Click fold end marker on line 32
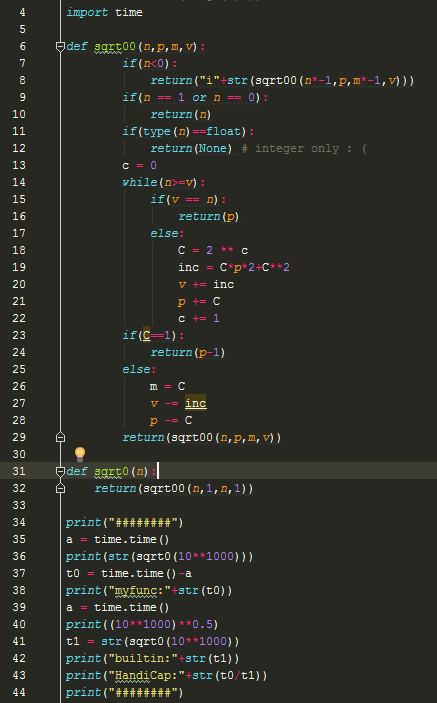The image size is (437, 703). point(61,488)
